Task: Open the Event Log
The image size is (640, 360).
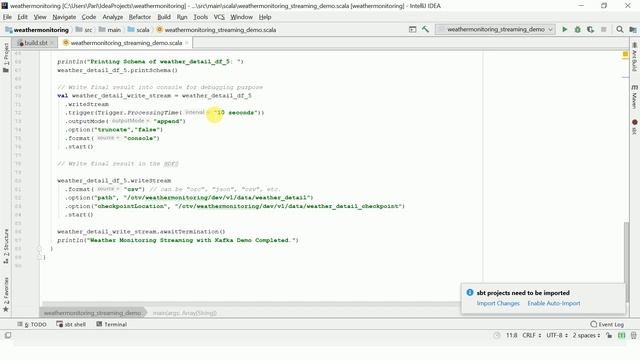Action: (607, 324)
